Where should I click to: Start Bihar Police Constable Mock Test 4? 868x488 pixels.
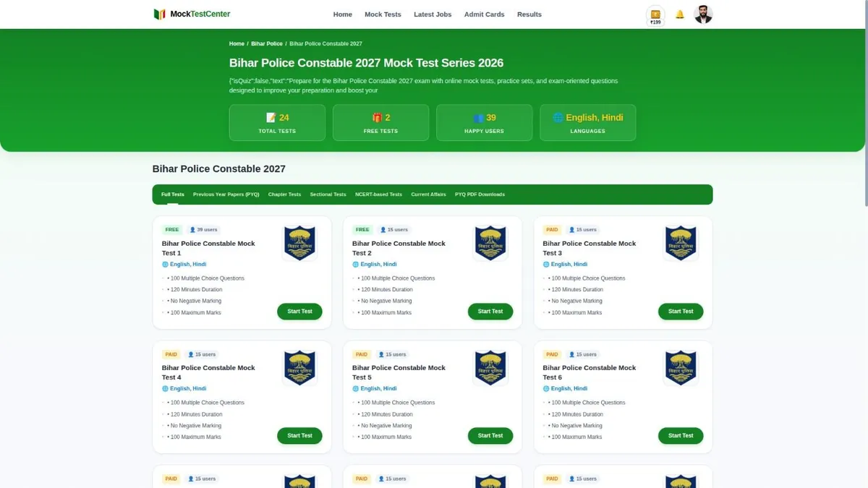pyautogui.click(x=299, y=436)
